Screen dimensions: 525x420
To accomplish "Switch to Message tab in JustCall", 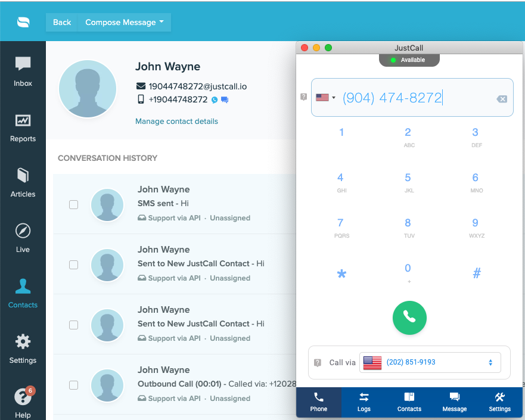I will 454,402.
